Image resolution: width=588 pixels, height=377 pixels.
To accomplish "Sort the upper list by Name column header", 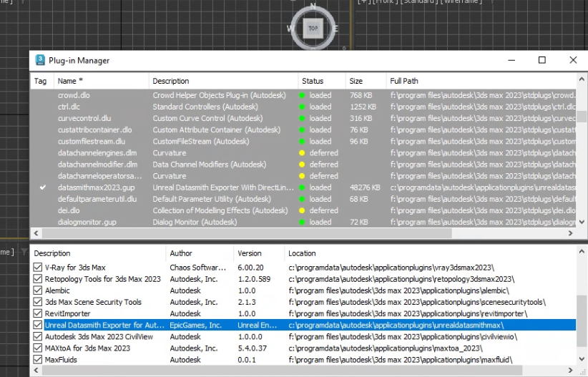I will (102, 81).
